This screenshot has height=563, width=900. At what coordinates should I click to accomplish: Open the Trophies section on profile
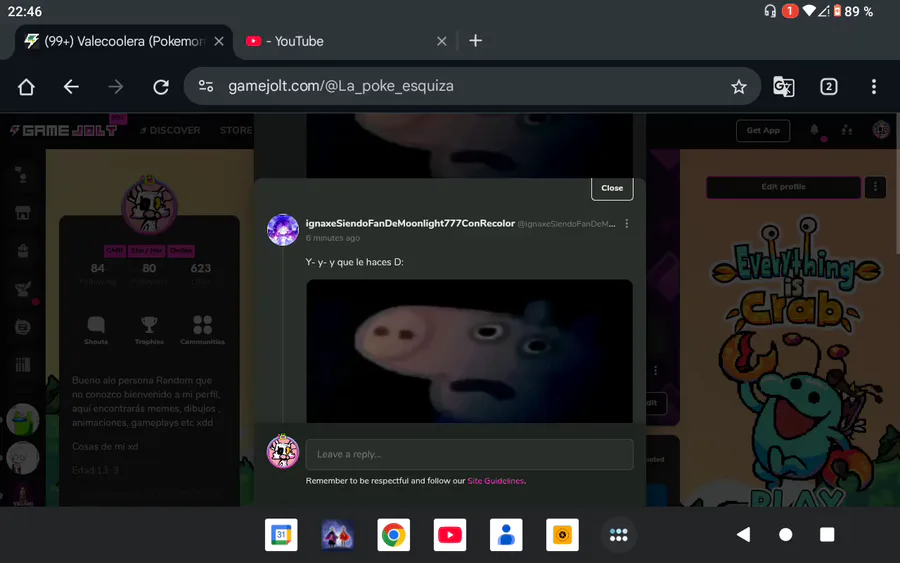[149, 330]
